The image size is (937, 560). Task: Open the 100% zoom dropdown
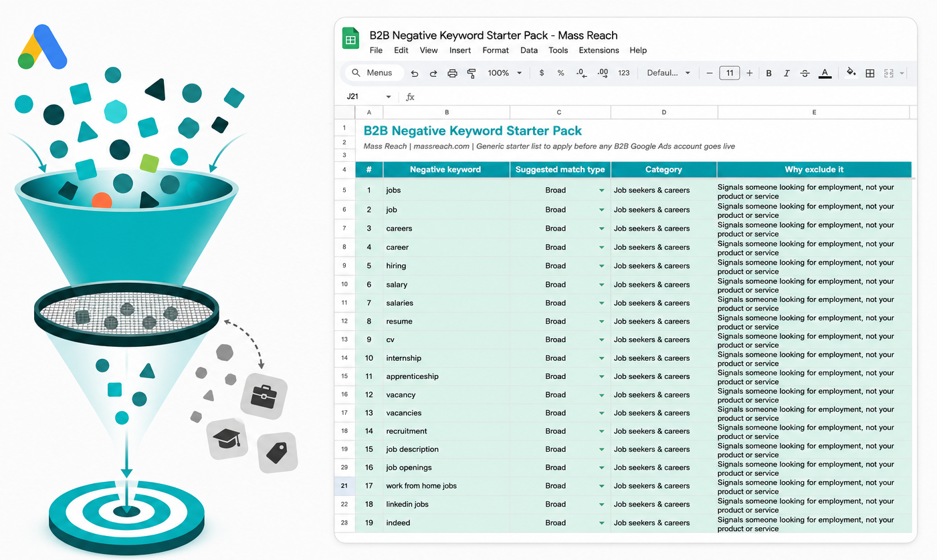click(x=505, y=73)
